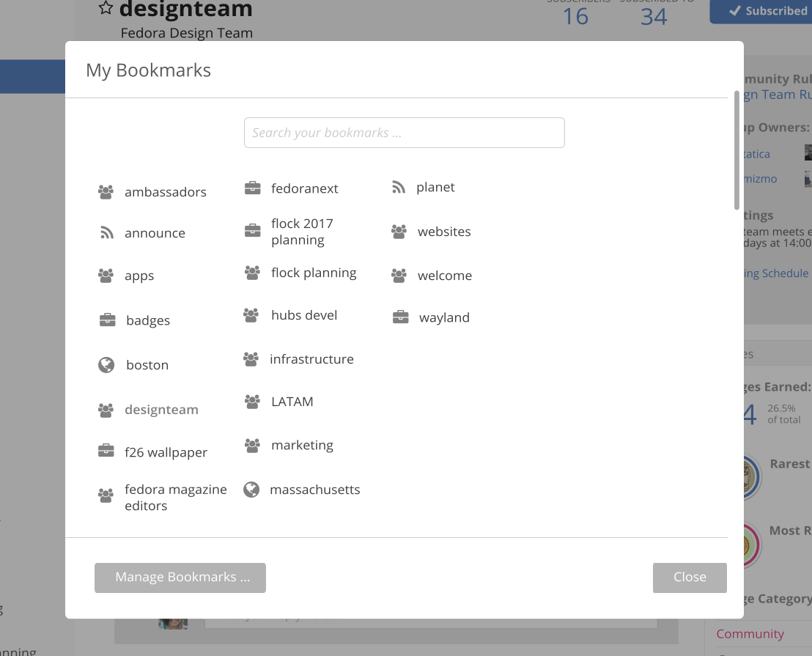Click the group icon beside LATAM
The image size is (812, 656).
coord(252,401)
